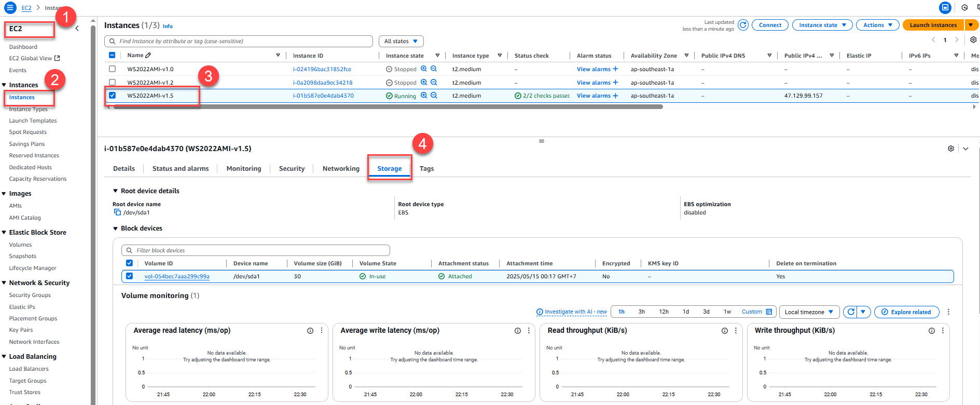Open info for Average read latency chart

(310, 331)
